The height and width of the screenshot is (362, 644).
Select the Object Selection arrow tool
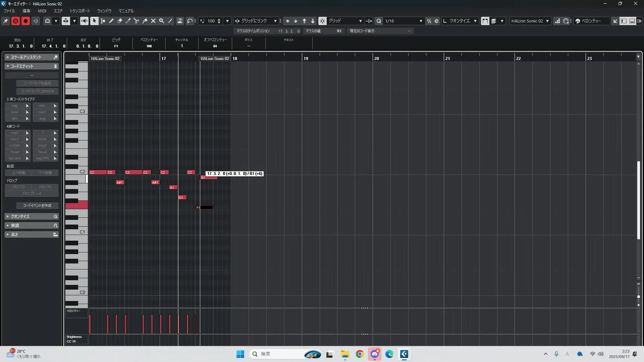[x=94, y=21]
